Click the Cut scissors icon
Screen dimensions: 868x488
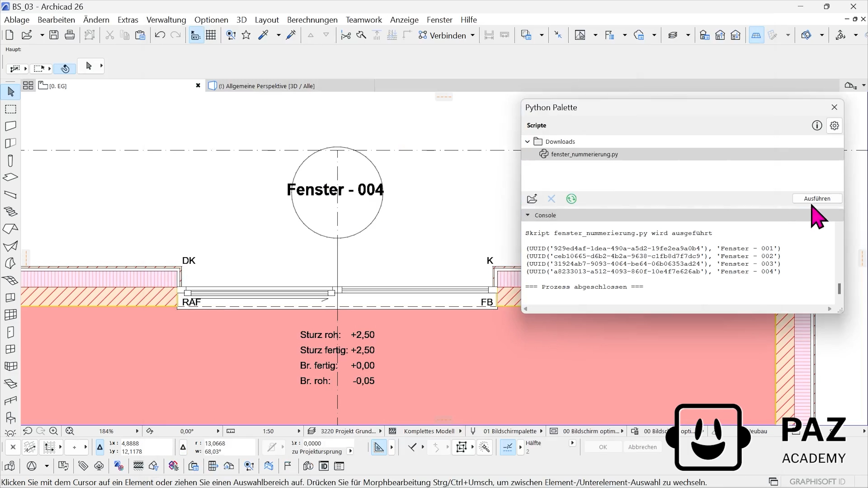coord(109,35)
